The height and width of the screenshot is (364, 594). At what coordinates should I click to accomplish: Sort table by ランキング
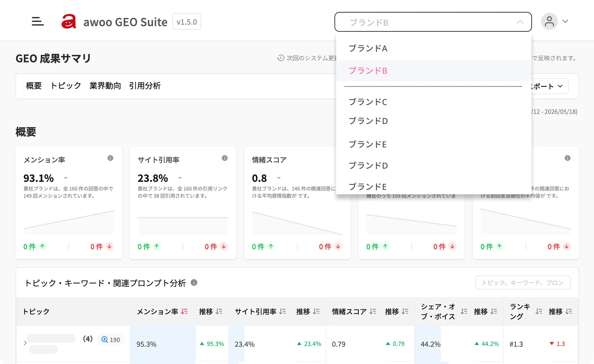click(539, 311)
